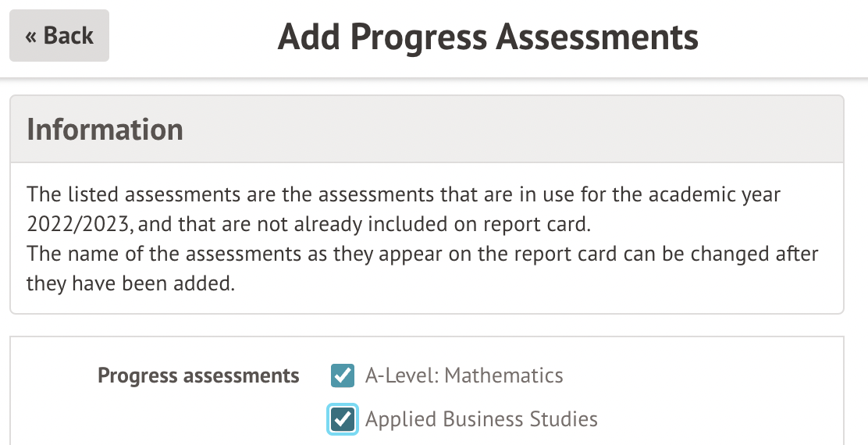Uncheck the A-Level: Mathematics checkbox
868x445 pixels.
343,376
